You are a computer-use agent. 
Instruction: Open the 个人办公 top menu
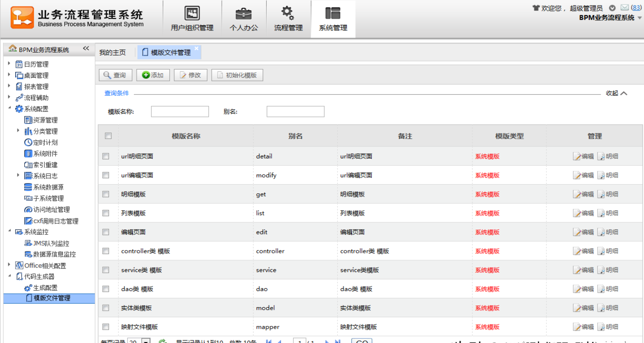(x=244, y=19)
